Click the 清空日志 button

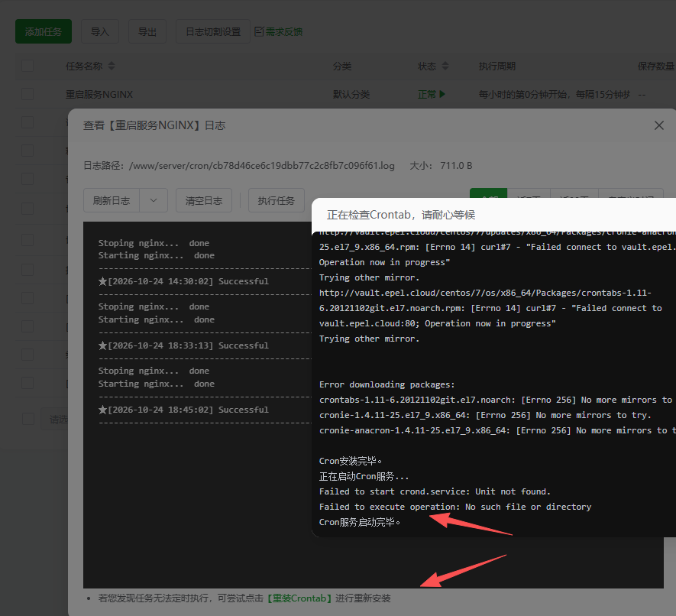pos(203,200)
